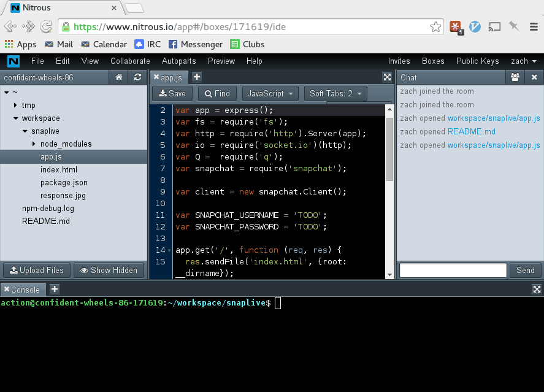This screenshot has height=392, width=544.
Task: Open the Calendar bookmark
Action: point(104,44)
